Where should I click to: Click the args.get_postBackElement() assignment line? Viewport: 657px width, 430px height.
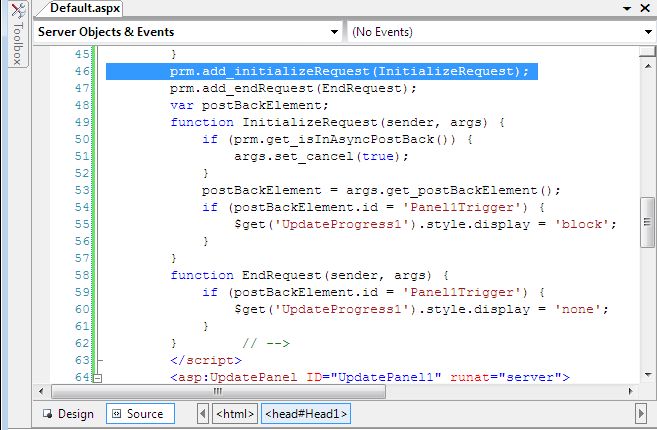coord(381,190)
